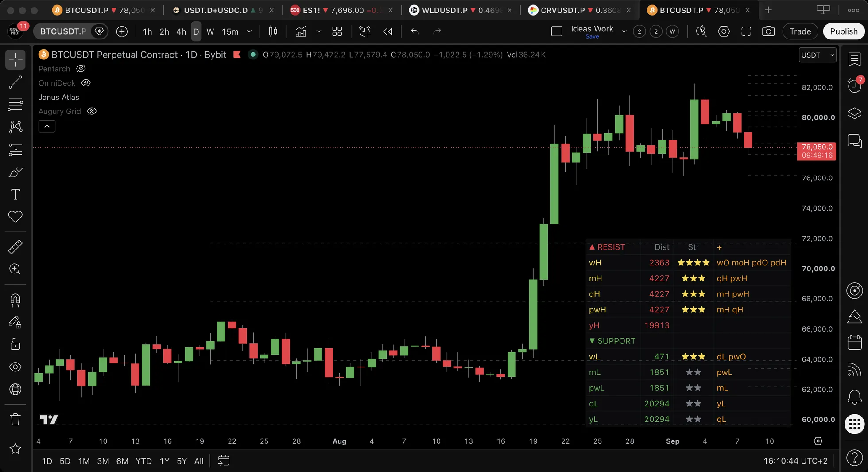Select the YTD date range
Screen dimensions: 868x472
click(x=143, y=461)
